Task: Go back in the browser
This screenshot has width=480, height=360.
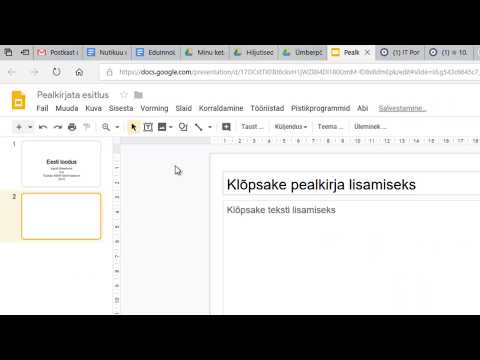Action: [x=12, y=72]
